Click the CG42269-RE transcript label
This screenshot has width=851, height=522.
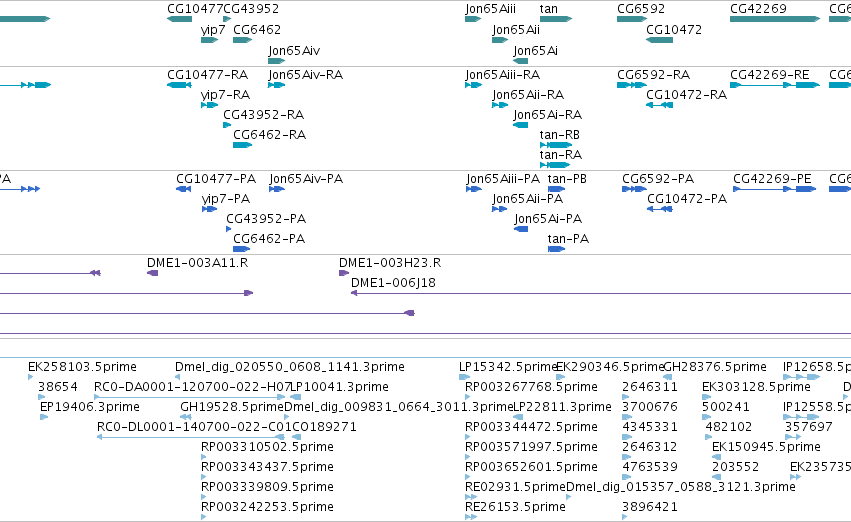click(x=769, y=75)
